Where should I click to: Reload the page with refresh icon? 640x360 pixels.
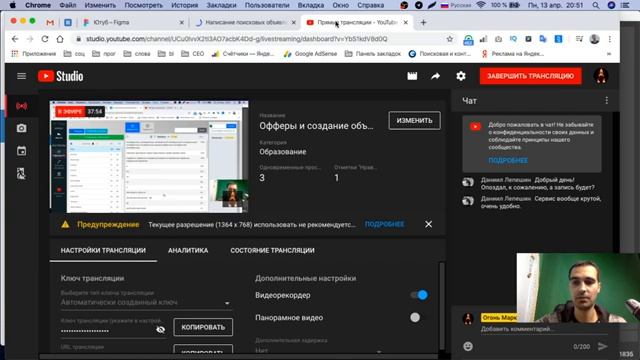(45, 39)
